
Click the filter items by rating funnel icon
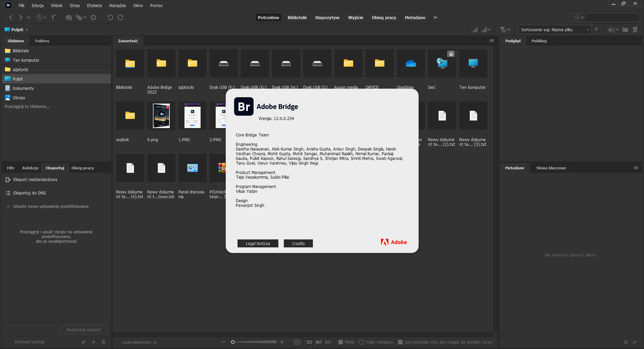(502, 30)
